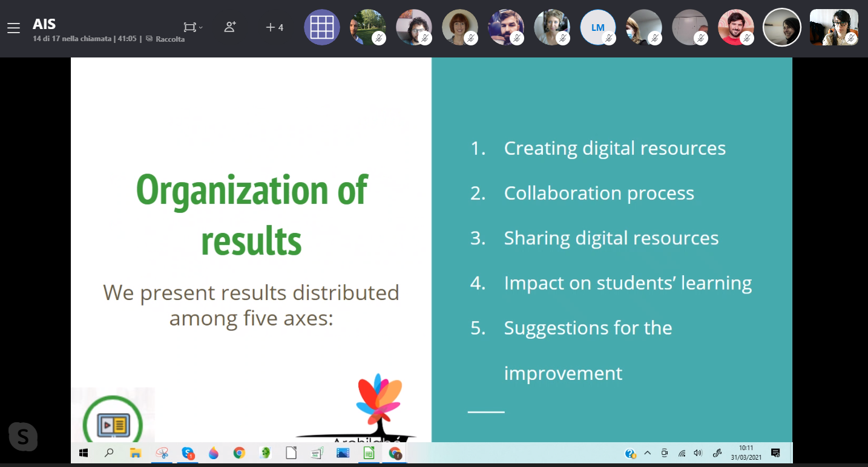Click the green slideshow logo on slide
The image size is (868, 467).
point(113,419)
